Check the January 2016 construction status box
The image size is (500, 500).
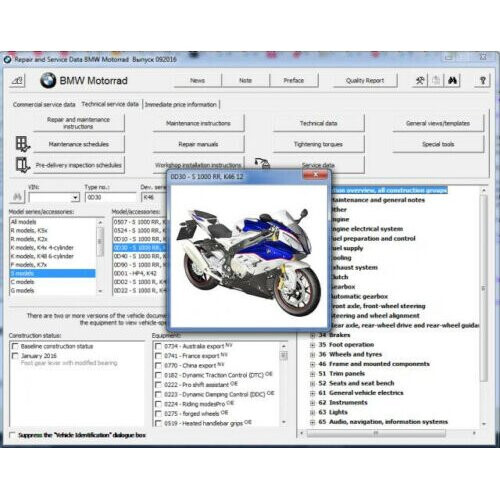pos(15,356)
